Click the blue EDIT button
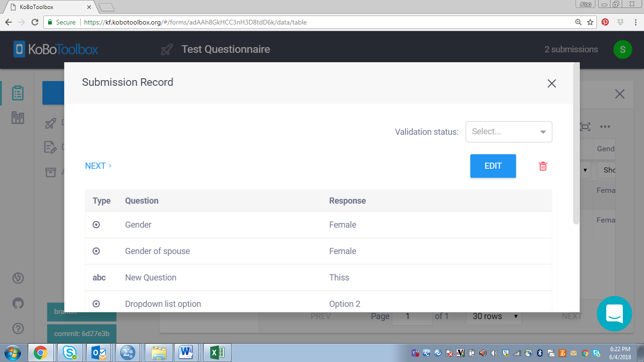This screenshot has width=644, height=362. tap(493, 166)
